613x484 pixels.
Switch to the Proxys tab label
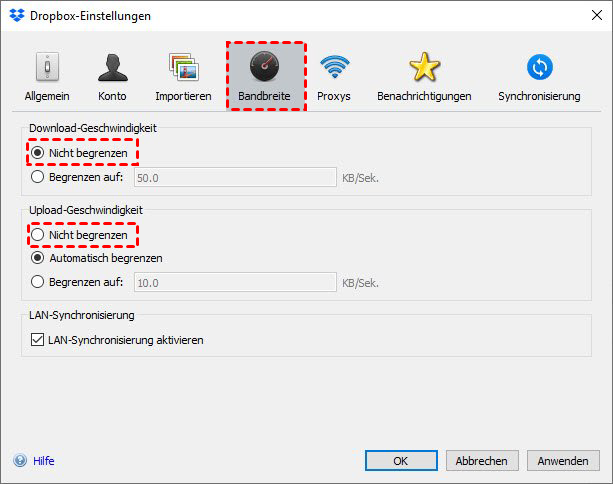pos(333,96)
